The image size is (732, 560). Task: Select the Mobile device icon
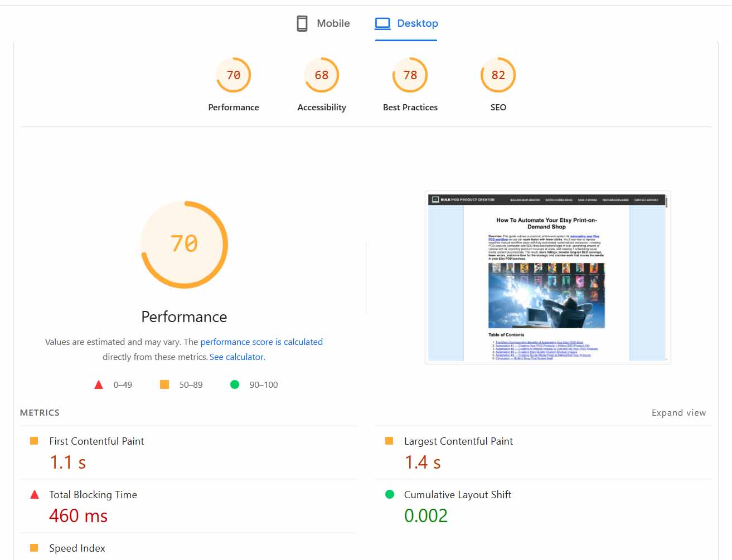tap(302, 23)
